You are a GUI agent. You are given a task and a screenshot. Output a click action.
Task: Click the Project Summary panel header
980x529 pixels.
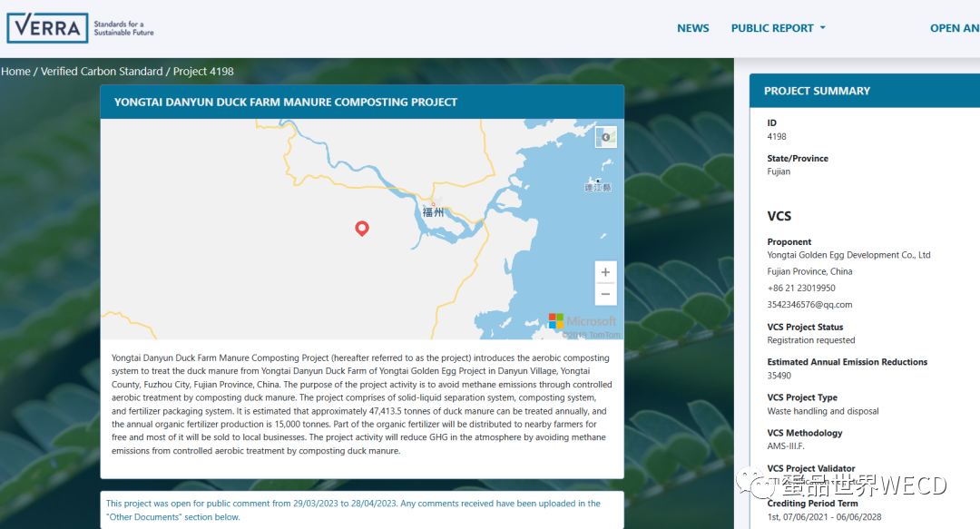[817, 91]
